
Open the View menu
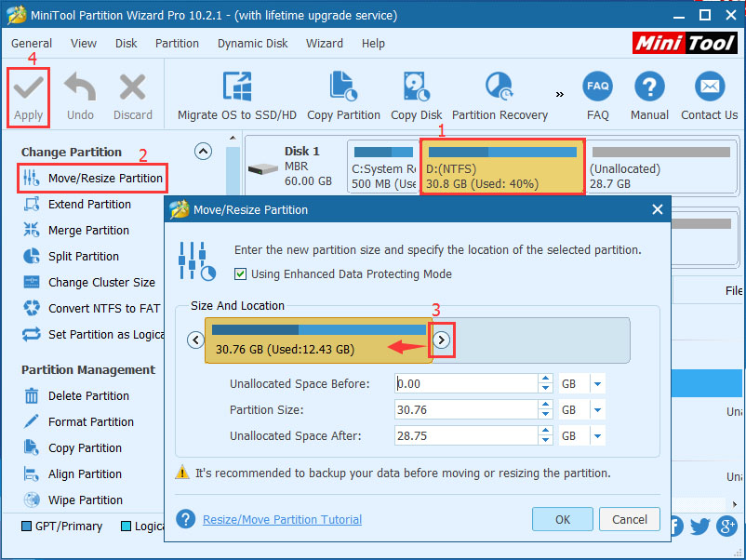click(x=84, y=44)
